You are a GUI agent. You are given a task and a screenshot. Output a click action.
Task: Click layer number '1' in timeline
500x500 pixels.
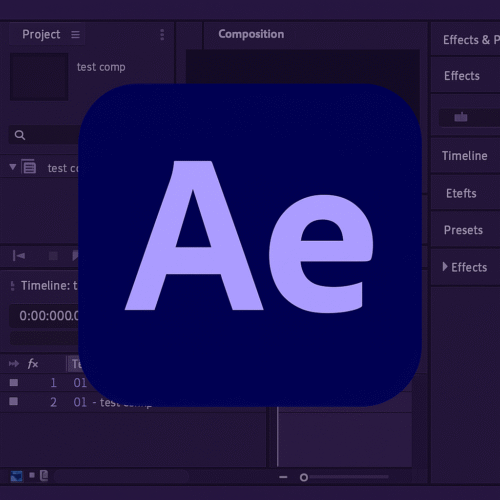tap(53, 383)
